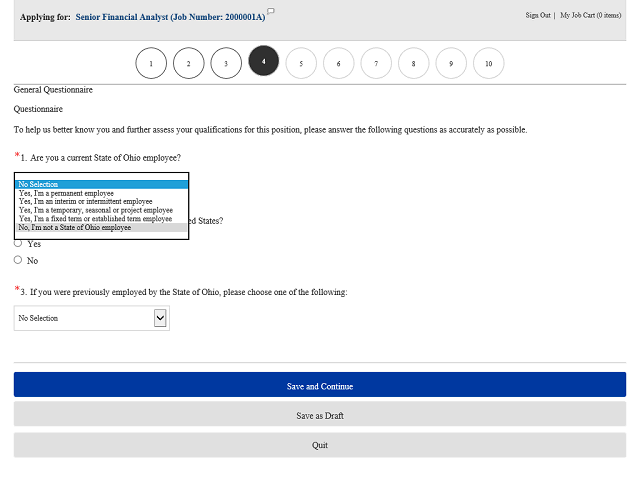Jump to step 5 circle
Screen dimensions: 640x480
tap(301, 63)
